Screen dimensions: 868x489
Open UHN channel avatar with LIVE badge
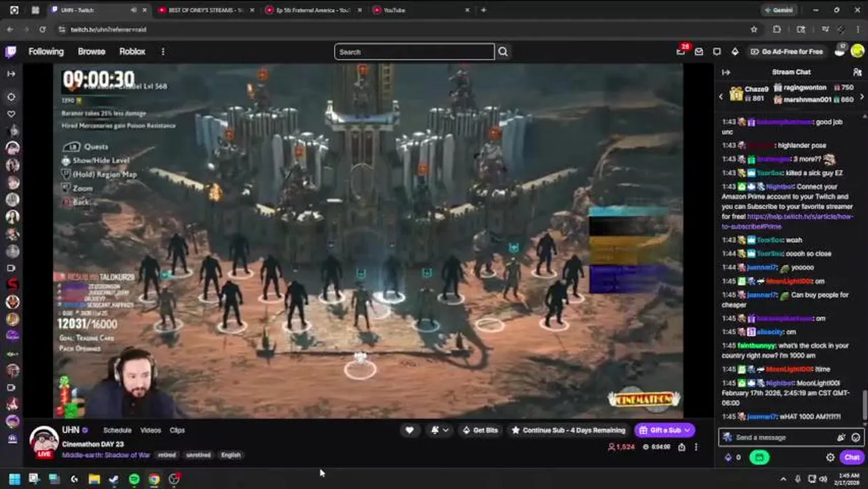tap(44, 442)
